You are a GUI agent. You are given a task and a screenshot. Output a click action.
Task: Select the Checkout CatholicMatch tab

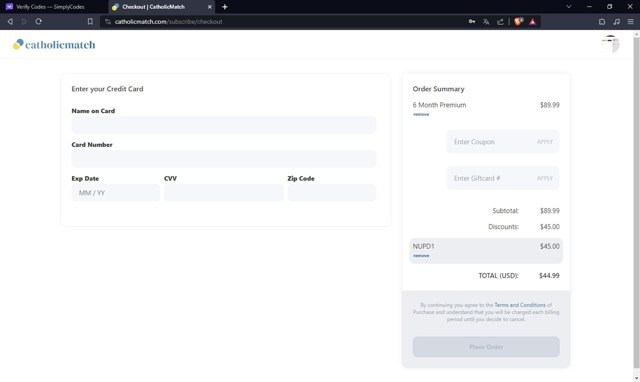pyautogui.click(x=162, y=7)
